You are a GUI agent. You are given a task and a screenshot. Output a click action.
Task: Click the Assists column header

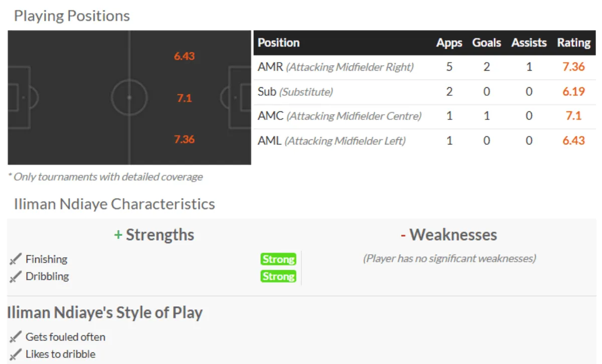tap(529, 43)
